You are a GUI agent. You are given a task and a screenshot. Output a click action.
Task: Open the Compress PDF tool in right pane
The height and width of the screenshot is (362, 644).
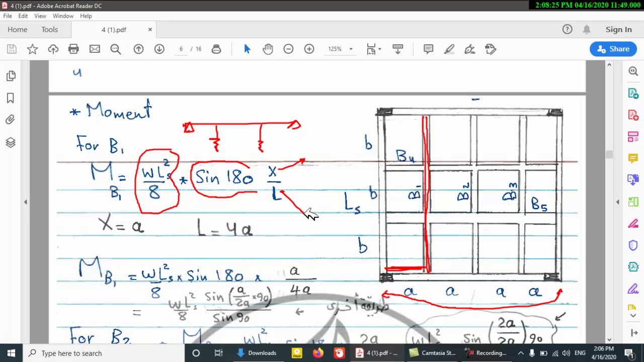pyautogui.click(x=633, y=267)
